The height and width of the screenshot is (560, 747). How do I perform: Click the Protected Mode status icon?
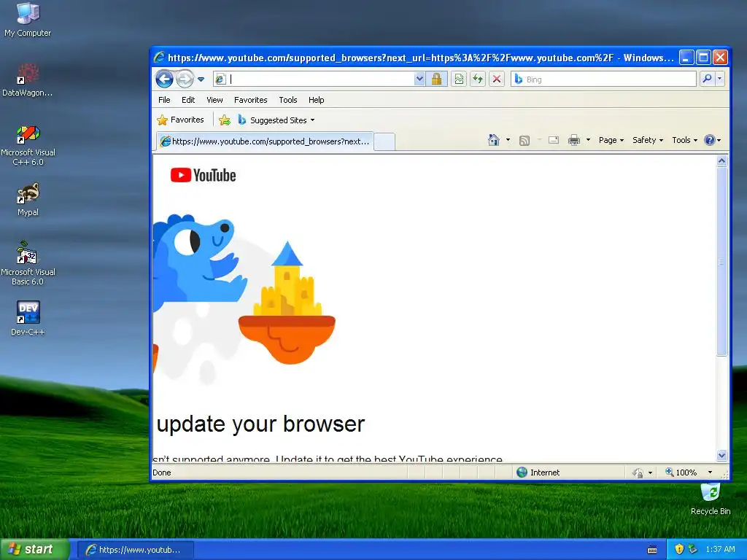pos(638,472)
